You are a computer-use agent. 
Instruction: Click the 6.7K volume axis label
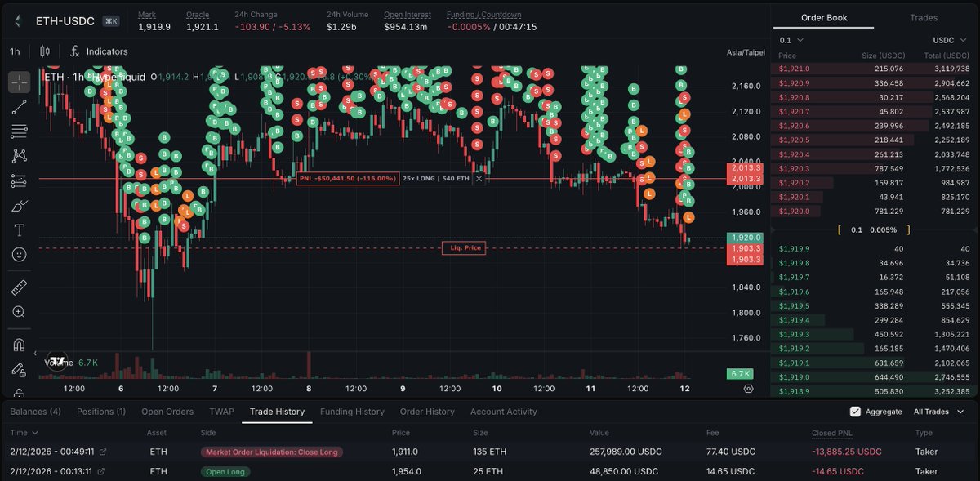tap(741, 373)
